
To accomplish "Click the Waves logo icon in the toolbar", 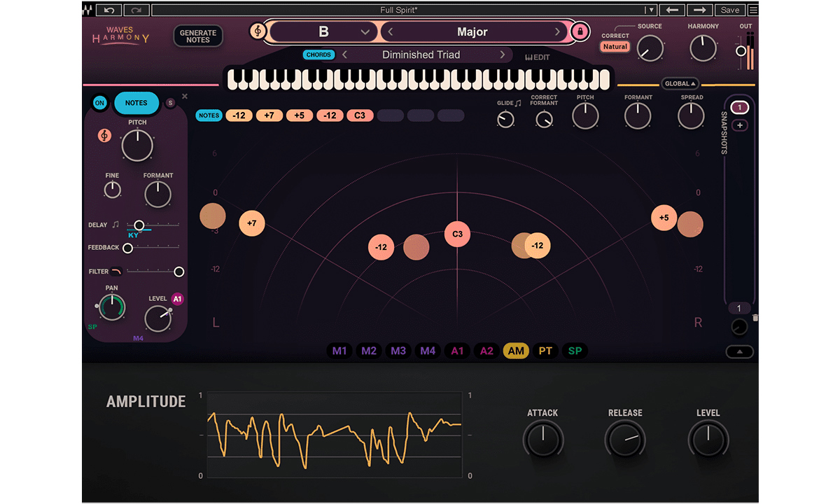I will click(87, 10).
